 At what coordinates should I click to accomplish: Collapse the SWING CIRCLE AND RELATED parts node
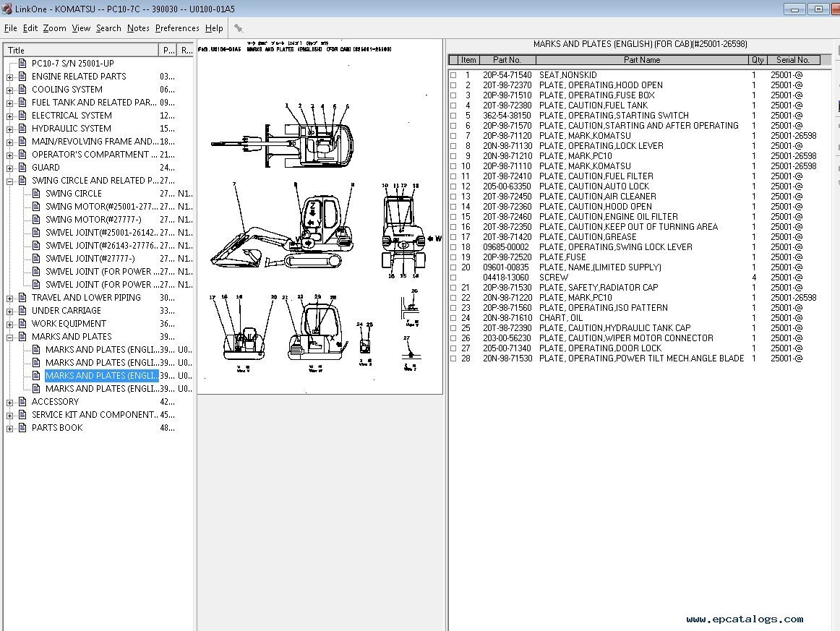click(x=10, y=181)
